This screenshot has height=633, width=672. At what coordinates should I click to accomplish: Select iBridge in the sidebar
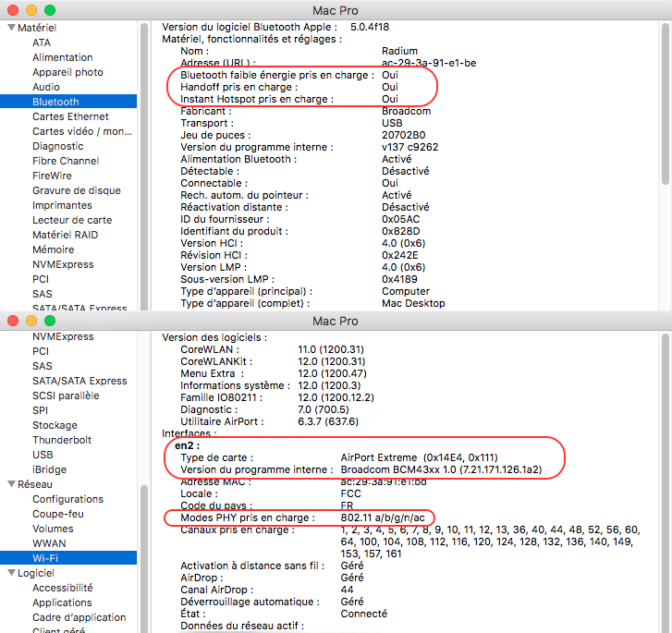(49, 469)
